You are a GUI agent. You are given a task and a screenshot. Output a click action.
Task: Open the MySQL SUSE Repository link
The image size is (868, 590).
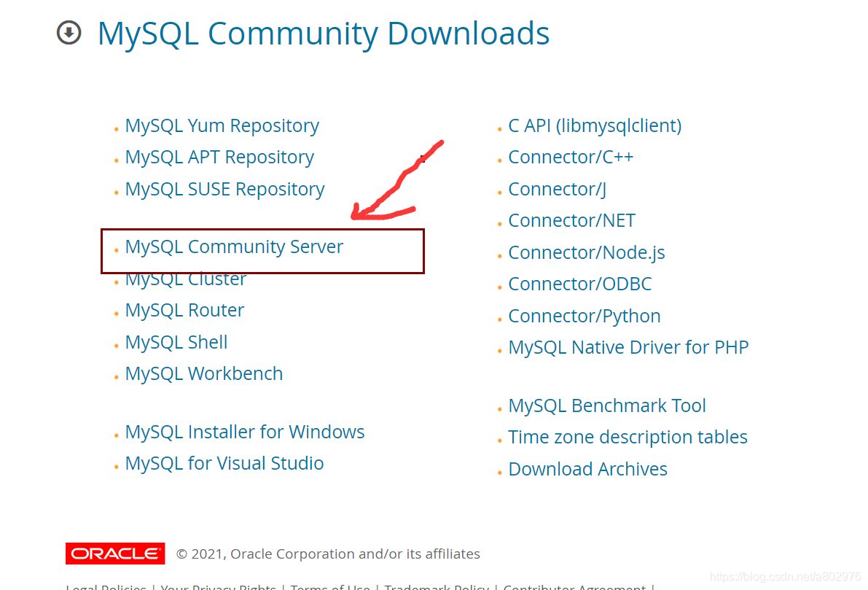tap(224, 189)
